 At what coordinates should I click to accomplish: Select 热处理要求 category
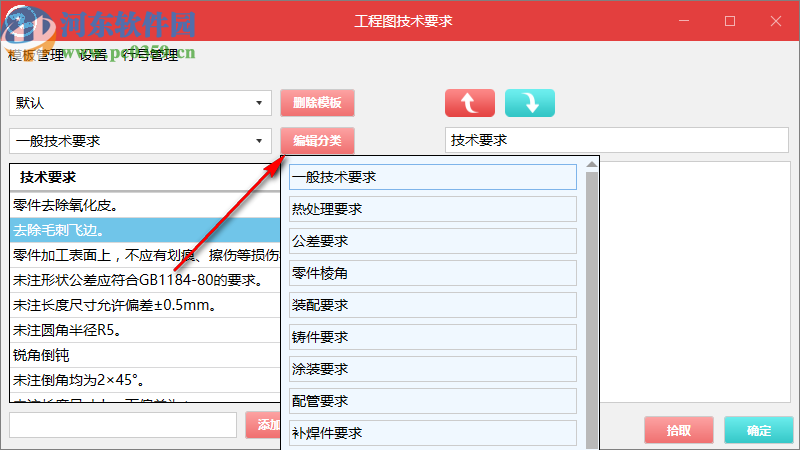point(433,209)
